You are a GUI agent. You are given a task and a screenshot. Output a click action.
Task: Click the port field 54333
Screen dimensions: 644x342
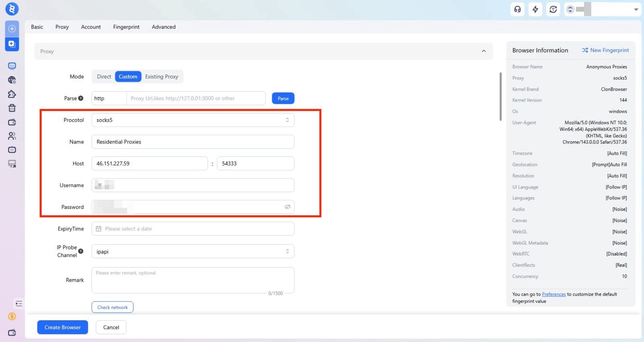click(x=256, y=164)
